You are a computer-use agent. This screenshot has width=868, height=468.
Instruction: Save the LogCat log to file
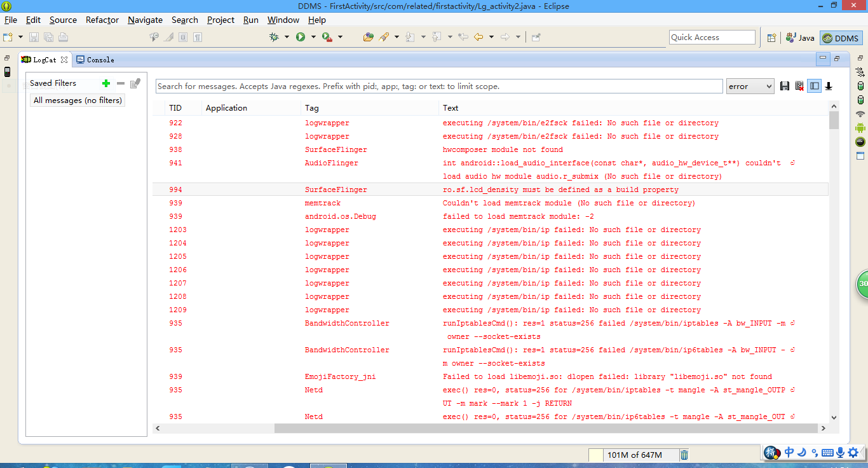785,86
